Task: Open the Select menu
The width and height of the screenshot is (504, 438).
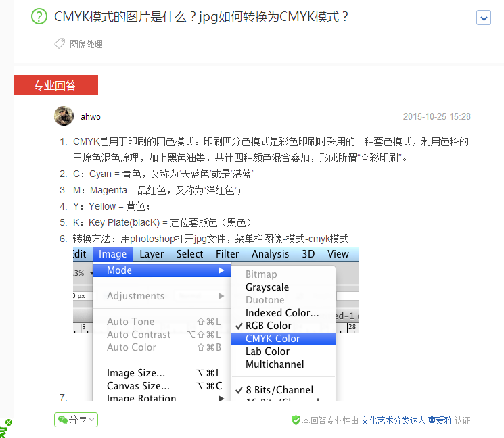Action: [x=189, y=254]
